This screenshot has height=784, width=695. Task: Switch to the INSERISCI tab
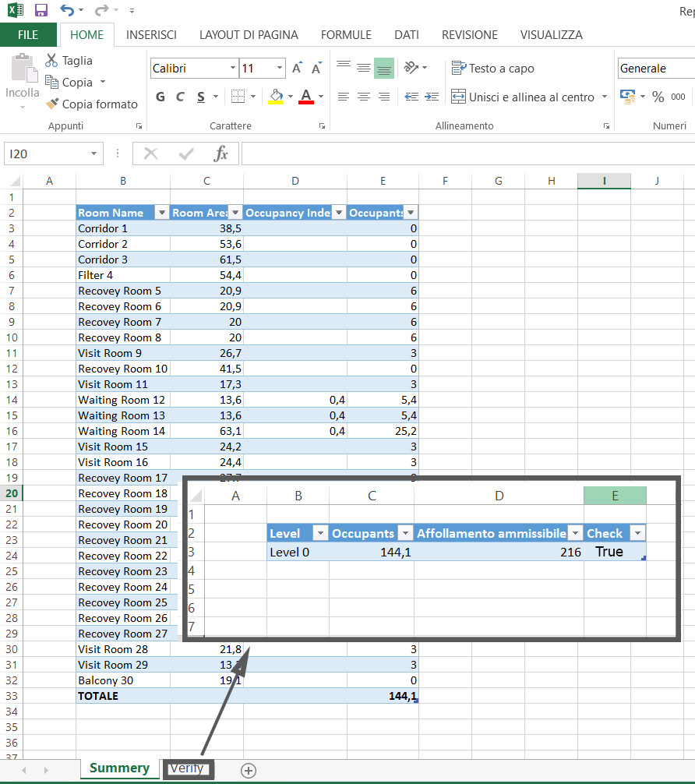point(151,34)
